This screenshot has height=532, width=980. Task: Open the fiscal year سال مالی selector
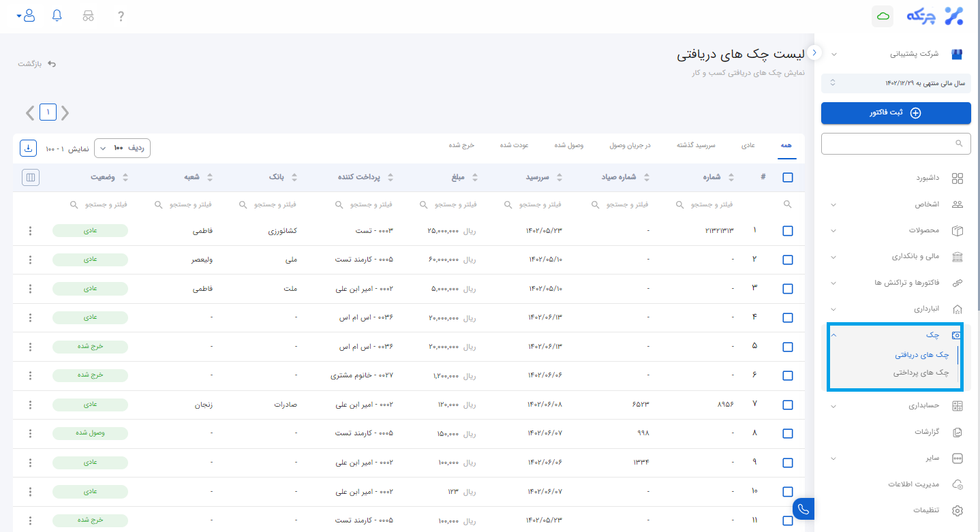point(895,83)
